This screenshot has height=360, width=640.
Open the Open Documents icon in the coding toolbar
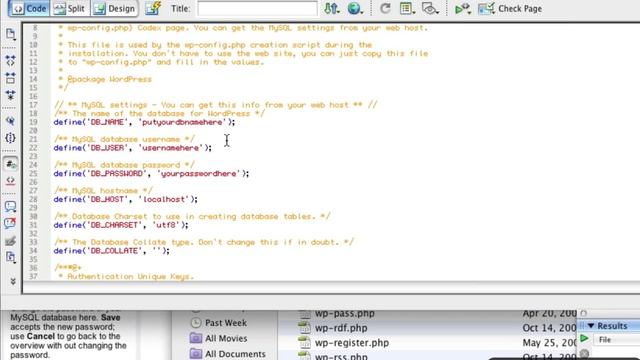pyautogui.click(x=11, y=34)
